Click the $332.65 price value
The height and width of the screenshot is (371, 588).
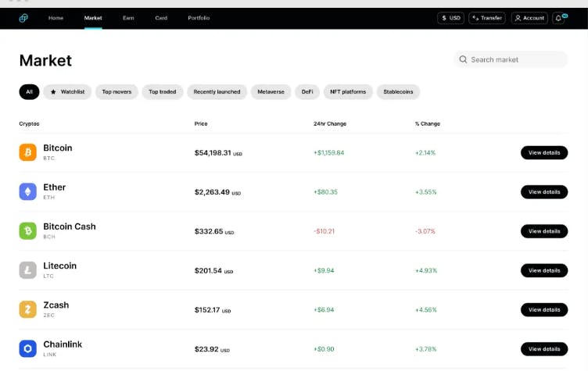[209, 232]
